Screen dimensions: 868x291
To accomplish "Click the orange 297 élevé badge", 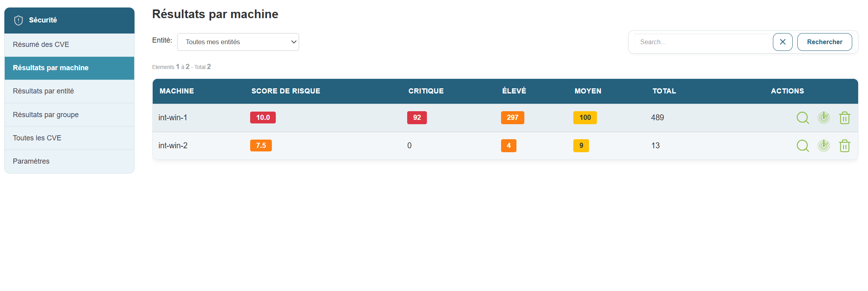I will (x=512, y=118).
